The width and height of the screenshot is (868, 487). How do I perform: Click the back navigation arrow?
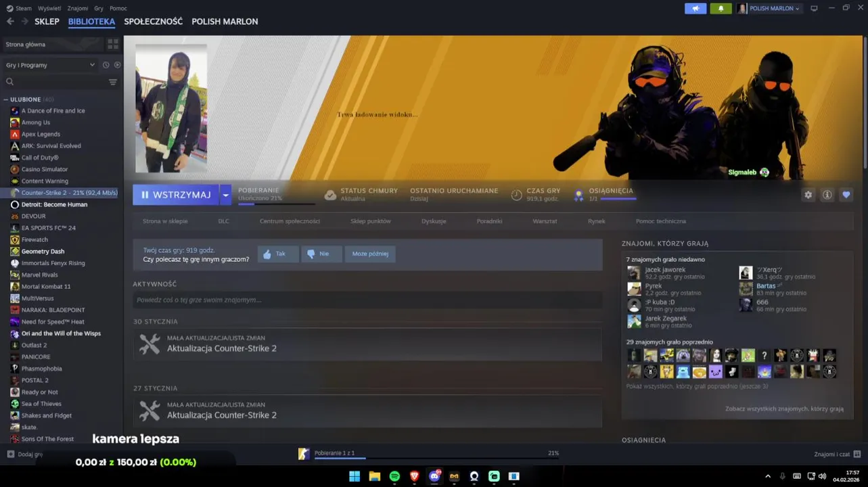10,22
